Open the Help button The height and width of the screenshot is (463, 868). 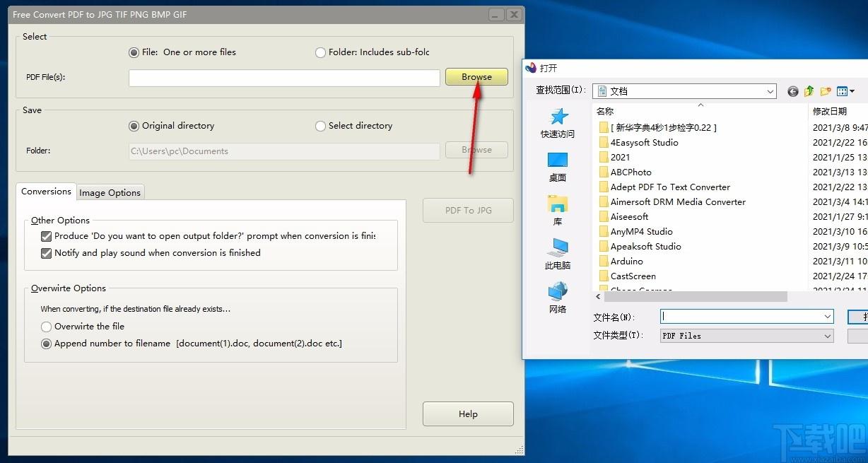[468, 414]
